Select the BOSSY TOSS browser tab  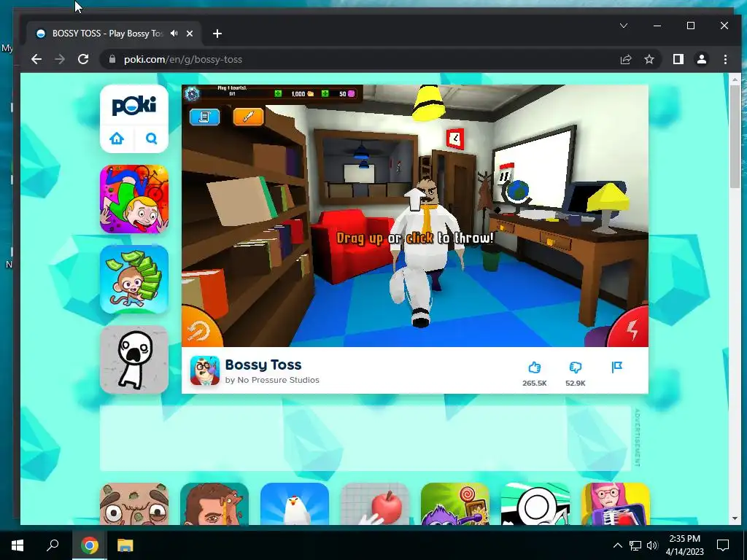pyautogui.click(x=115, y=34)
